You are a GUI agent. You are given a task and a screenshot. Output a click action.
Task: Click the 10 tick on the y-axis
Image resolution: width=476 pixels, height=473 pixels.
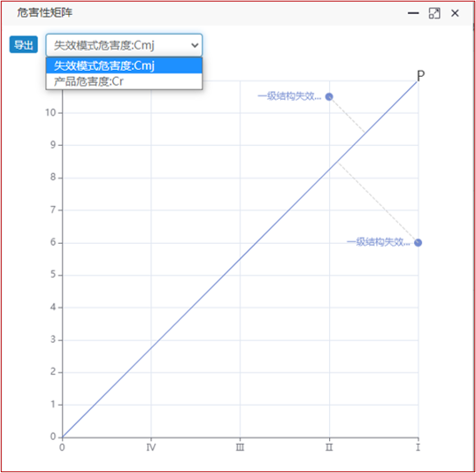[x=51, y=113]
